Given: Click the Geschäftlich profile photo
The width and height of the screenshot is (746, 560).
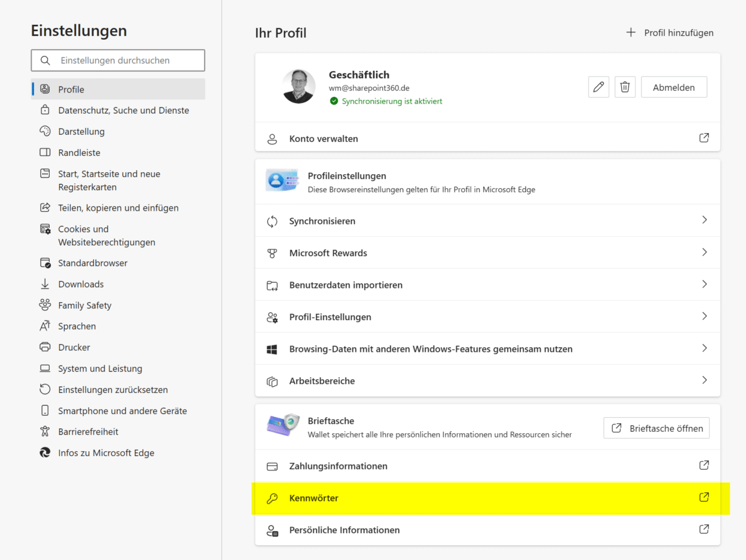Looking at the screenshot, I should coord(298,86).
